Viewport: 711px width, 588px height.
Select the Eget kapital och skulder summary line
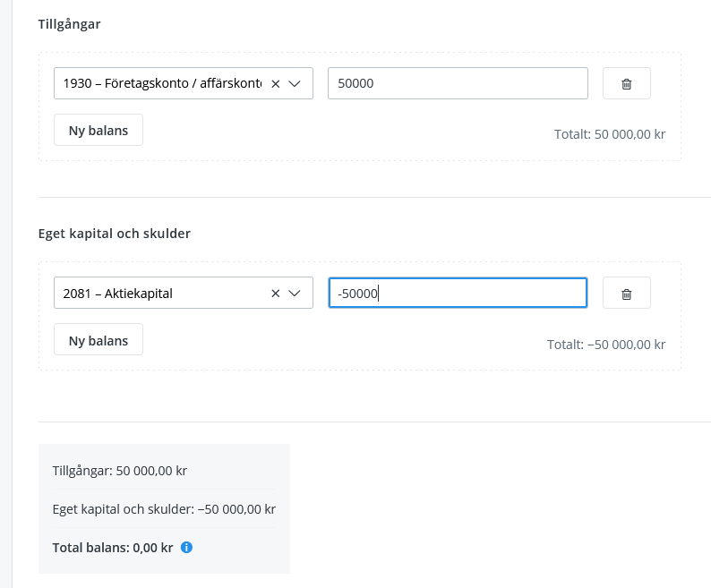click(x=164, y=509)
